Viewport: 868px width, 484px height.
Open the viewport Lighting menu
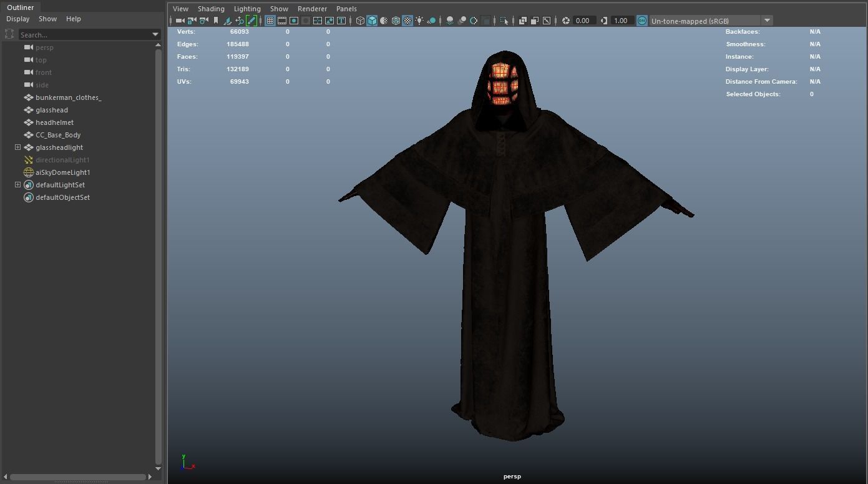pyautogui.click(x=247, y=9)
